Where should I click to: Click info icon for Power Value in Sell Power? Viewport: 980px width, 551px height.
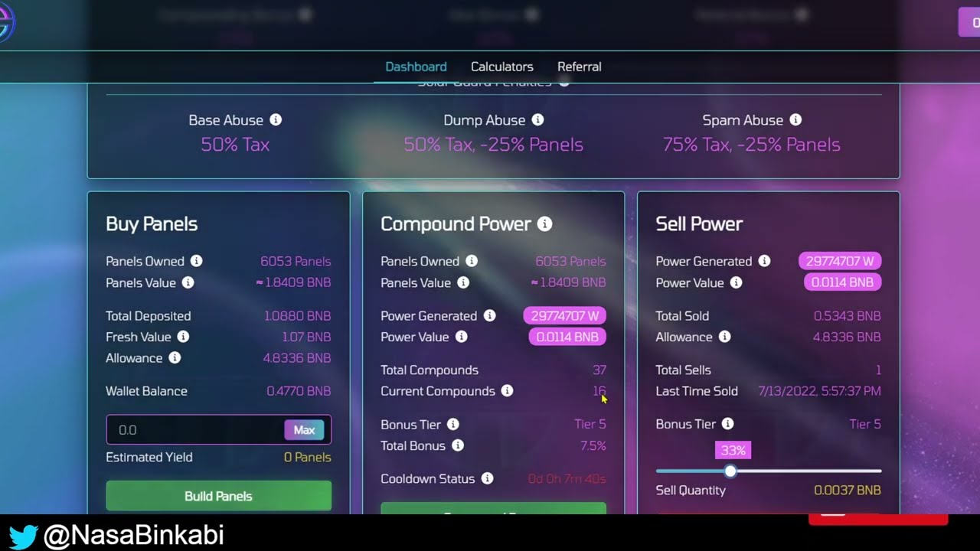point(736,282)
